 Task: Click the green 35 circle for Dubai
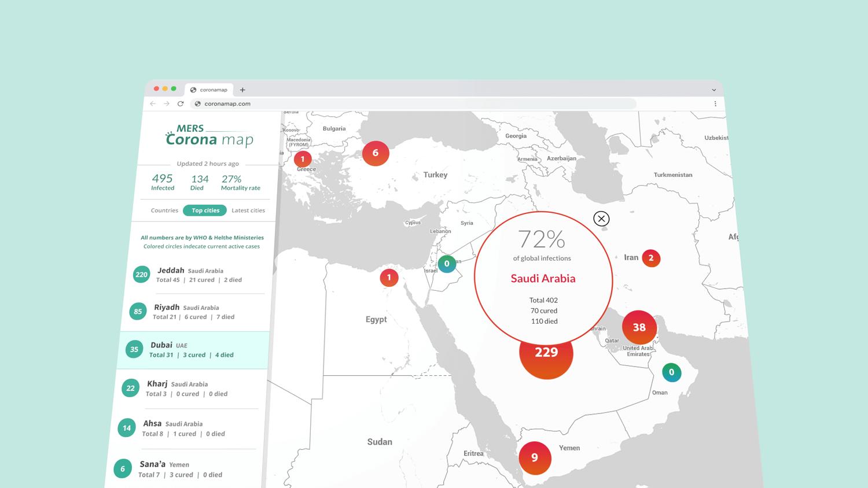coord(134,349)
